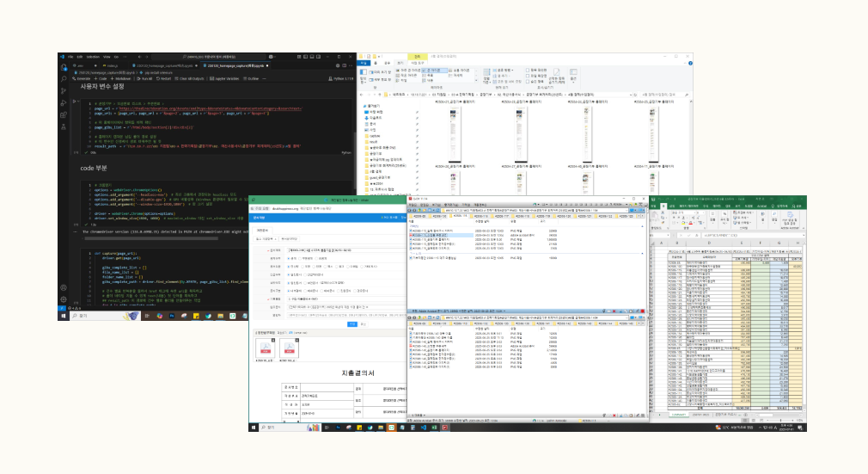Open 분류 방법 dropdown in File Explorer ribbon
Viewport: 868px width, 474px height.
click(503, 70)
